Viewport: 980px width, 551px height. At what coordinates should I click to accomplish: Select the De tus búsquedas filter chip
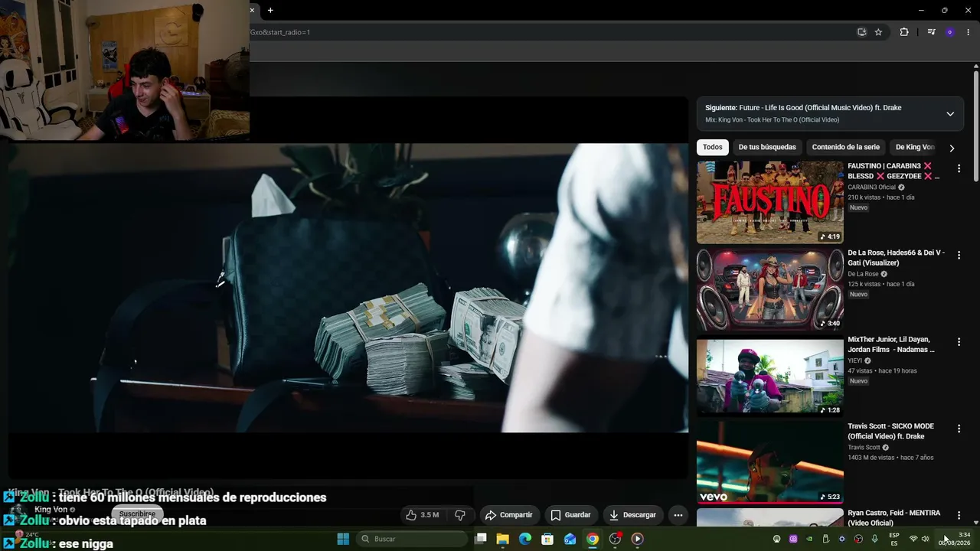[x=767, y=147]
